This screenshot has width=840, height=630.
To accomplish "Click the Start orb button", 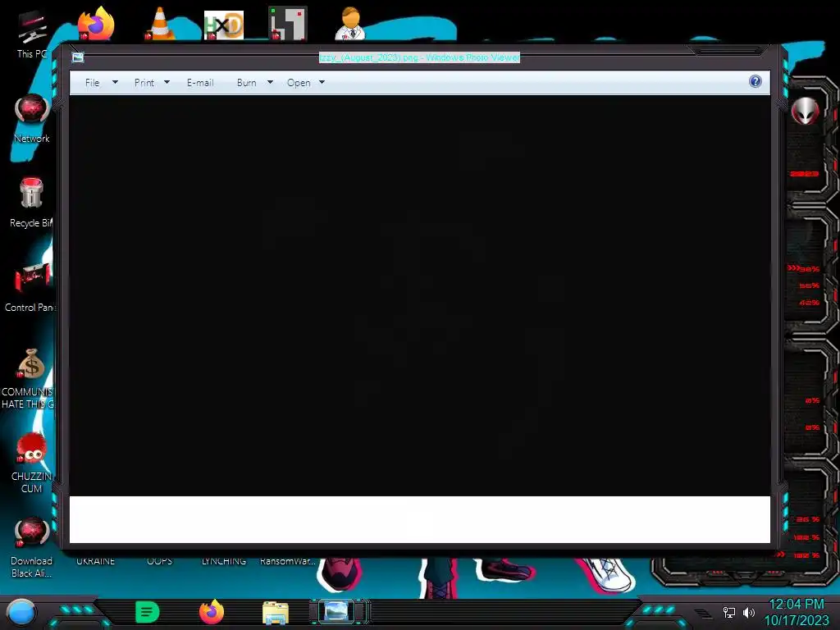I will pos(21,614).
